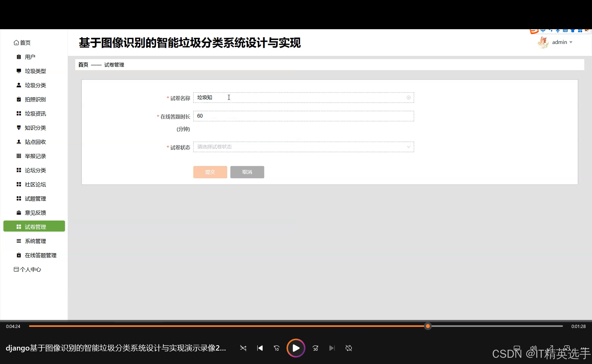Open 论坛分类 menu entry
Viewport: 592px width, 364px height.
(x=35, y=170)
